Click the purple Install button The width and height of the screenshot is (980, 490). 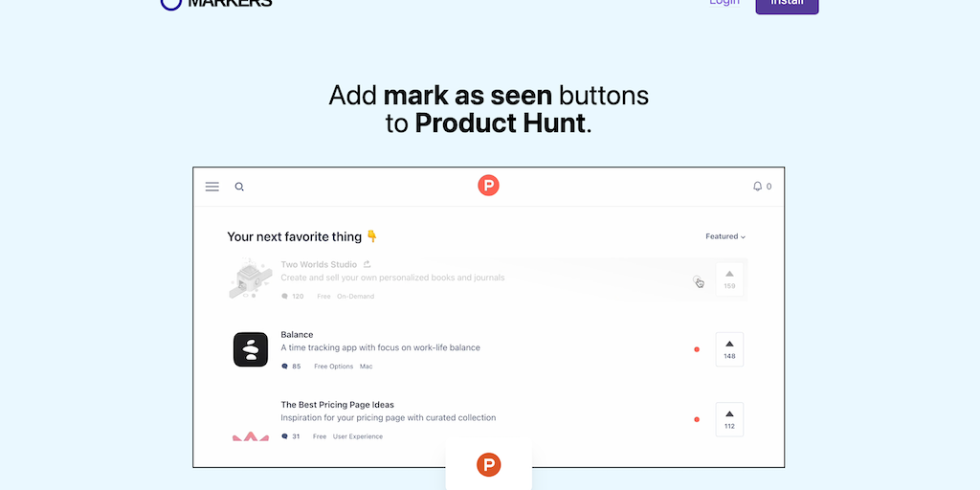[x=787, y=3]
